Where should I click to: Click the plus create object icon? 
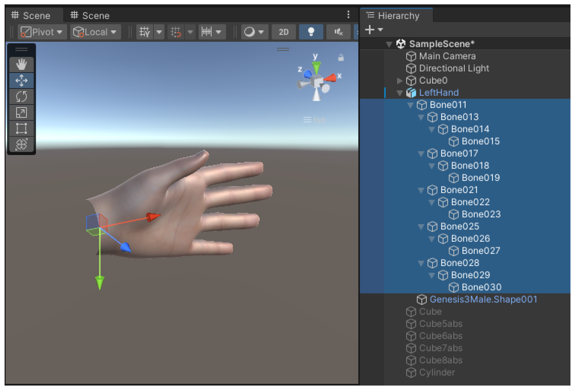coord(370,30)
